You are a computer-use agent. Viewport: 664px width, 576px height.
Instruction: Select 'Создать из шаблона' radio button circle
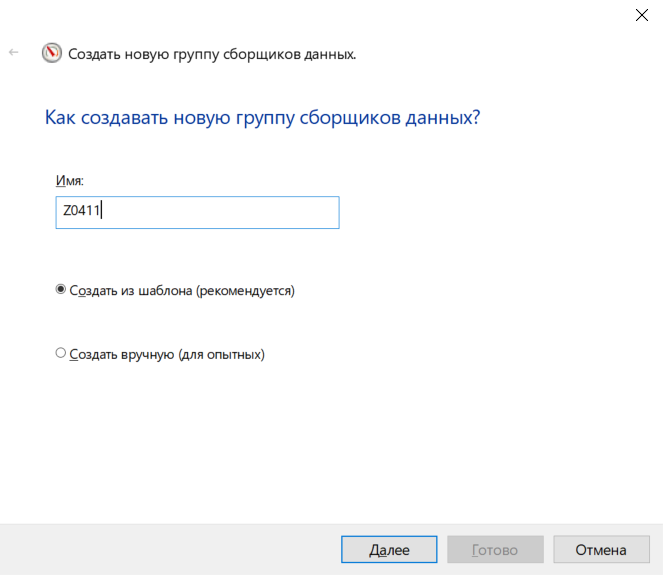click(61, 289)
